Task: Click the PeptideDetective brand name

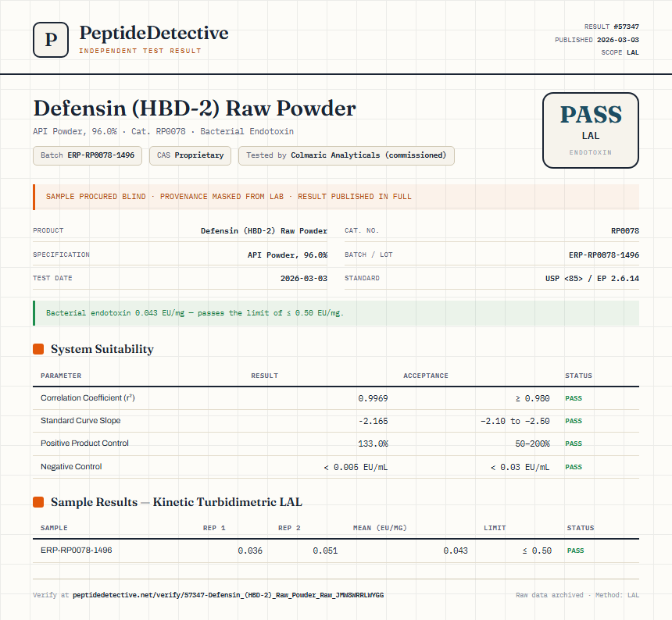Action: tap(154, 33)
